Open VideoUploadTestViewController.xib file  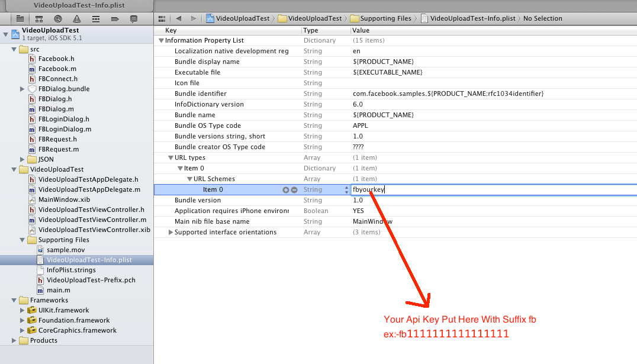click(x=94, y=230)
